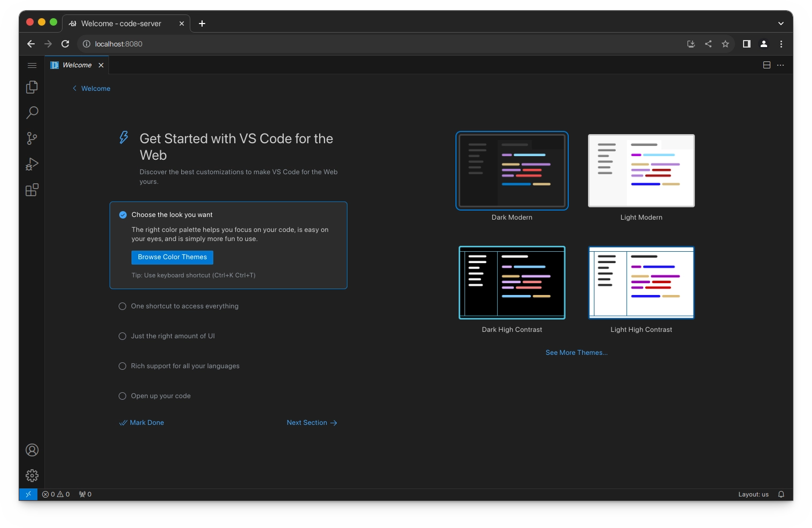Click See More Themes link
Screen dimensions: 812x528
576,353
